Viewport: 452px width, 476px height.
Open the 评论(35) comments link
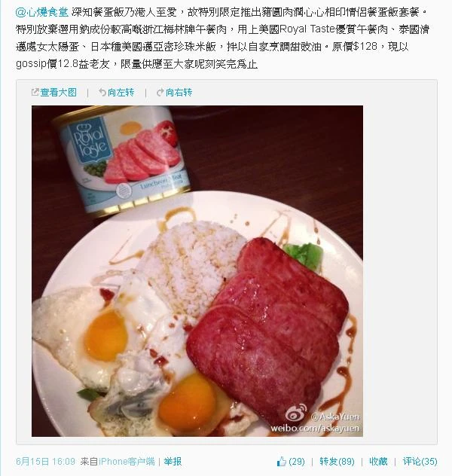pos(420,462)
